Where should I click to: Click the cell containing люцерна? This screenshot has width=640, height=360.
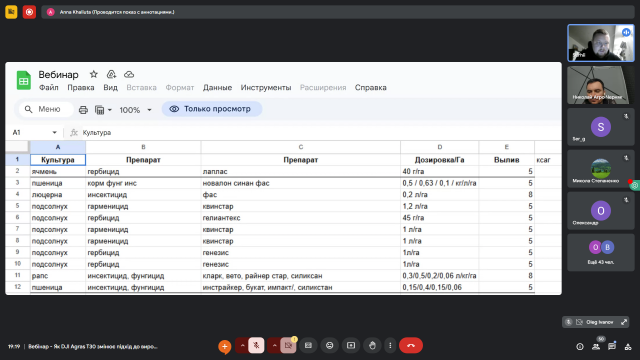coord(58,195)
